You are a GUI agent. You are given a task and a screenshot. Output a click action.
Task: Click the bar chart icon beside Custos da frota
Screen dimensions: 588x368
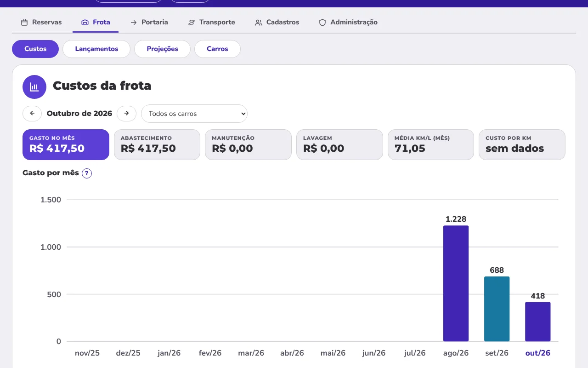tap(34, 87)
